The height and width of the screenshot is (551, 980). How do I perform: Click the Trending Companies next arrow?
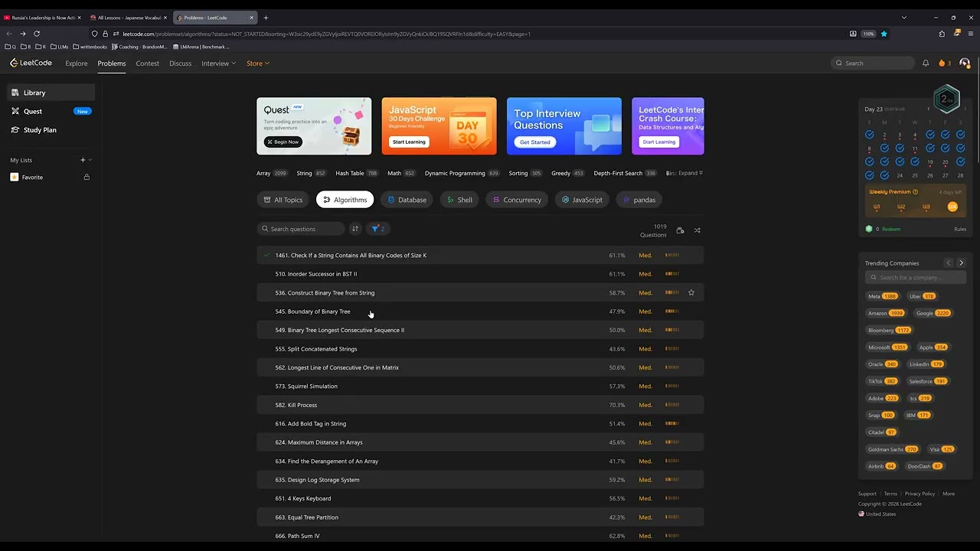click(x=961, y=263)
